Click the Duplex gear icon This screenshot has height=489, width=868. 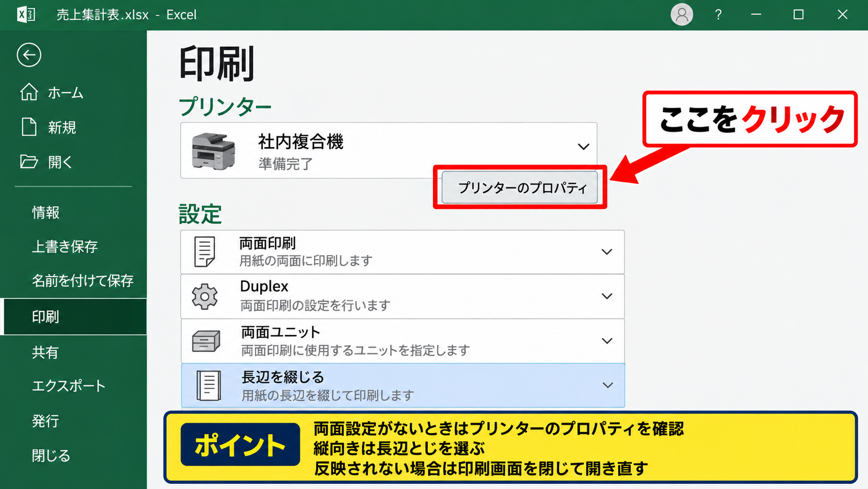coord(205,297)
